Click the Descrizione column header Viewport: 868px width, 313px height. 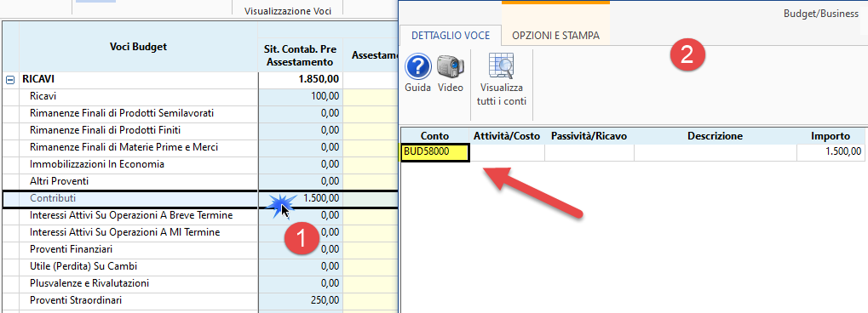point(716,136)
